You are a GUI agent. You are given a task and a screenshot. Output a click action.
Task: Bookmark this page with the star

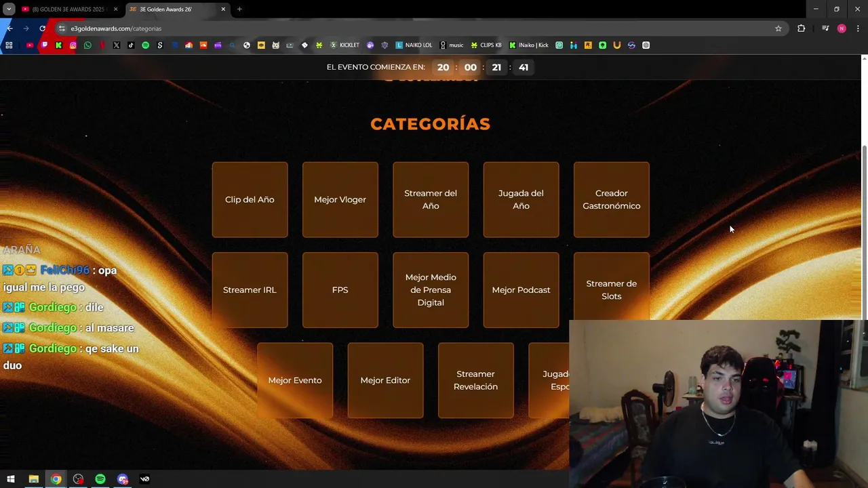(x=778, y=28)
